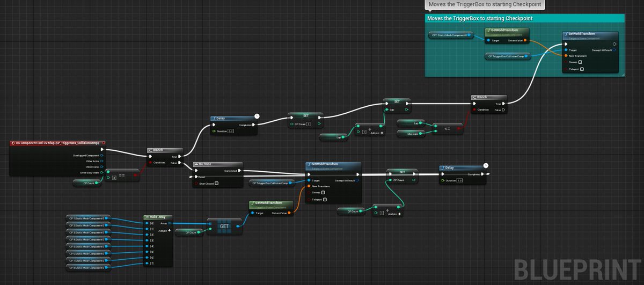The width and height of the screenshot is (644, 285).
Task: Select the CP Count variable node wired to GET
Action: (x=189, y=232)
